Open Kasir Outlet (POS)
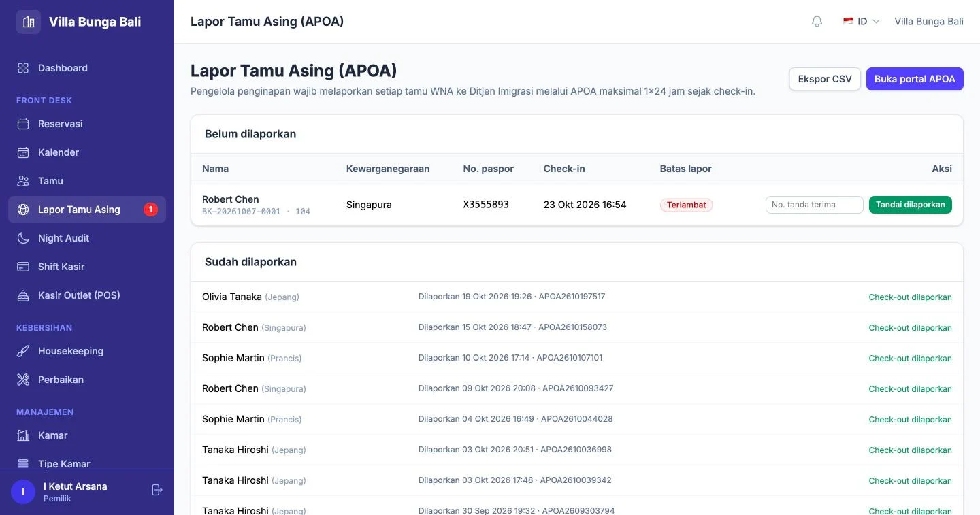This screenshot has width=980, height=515. coord(87,295)
